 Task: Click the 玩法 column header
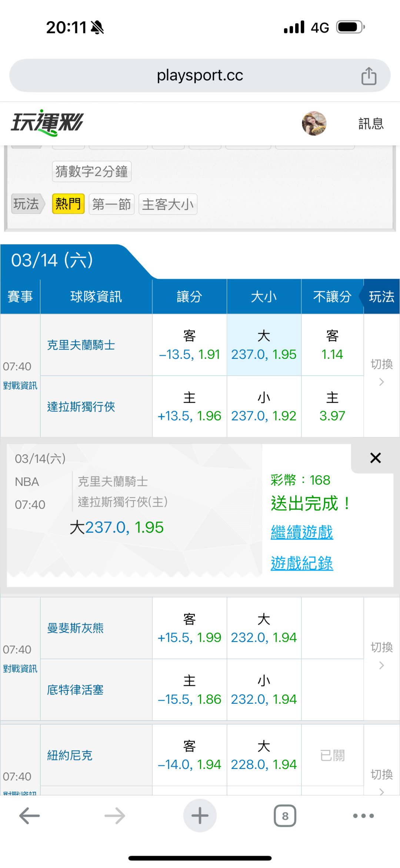click(381, 297)
